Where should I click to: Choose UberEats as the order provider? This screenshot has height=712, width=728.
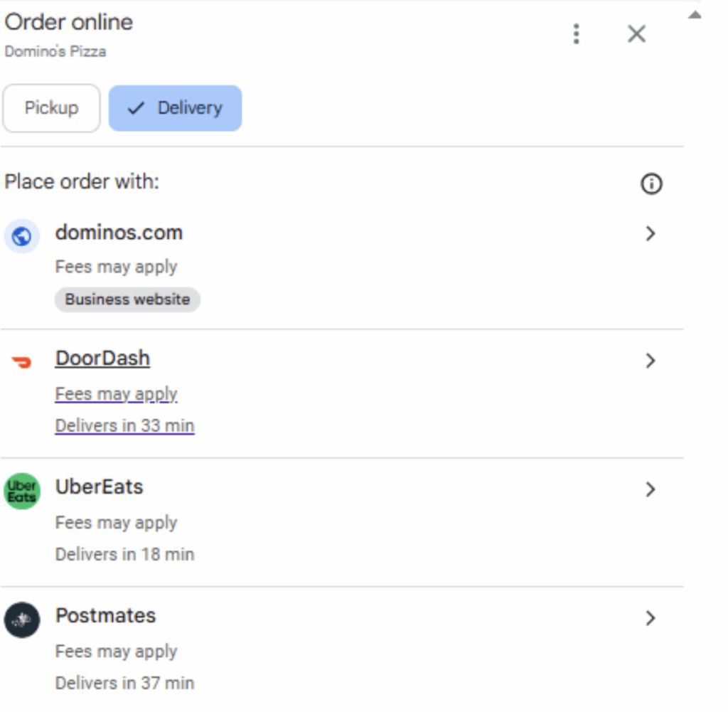[100, 487]
